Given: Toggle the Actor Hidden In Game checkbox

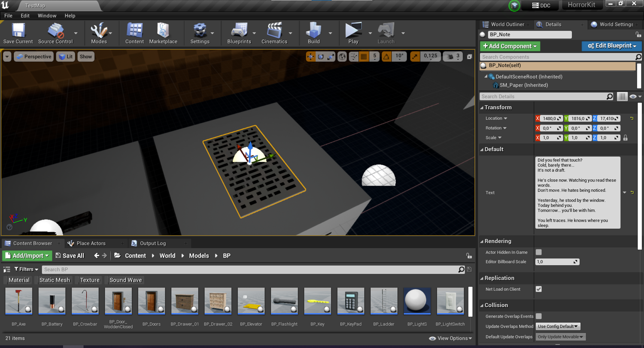Looking at the screenshot, I should click(x=538, y=252).
